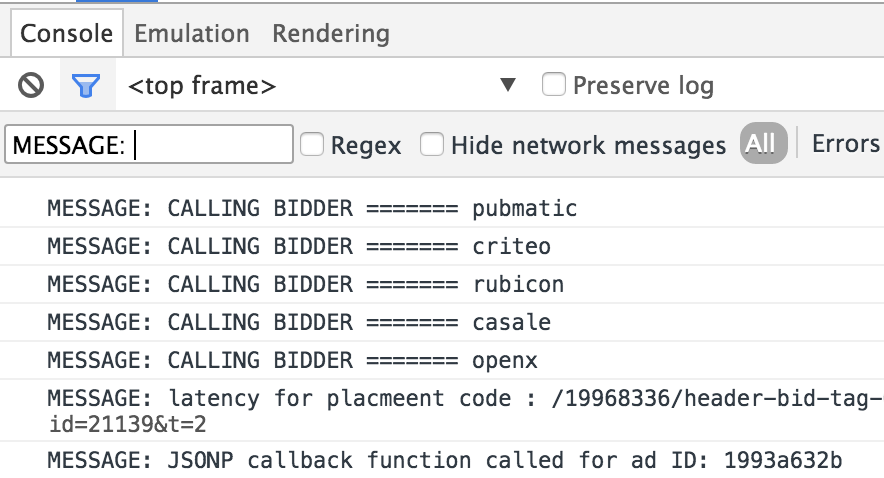
Task: Click the dropdown arrow beside top frame
Action: coord(508,86)
